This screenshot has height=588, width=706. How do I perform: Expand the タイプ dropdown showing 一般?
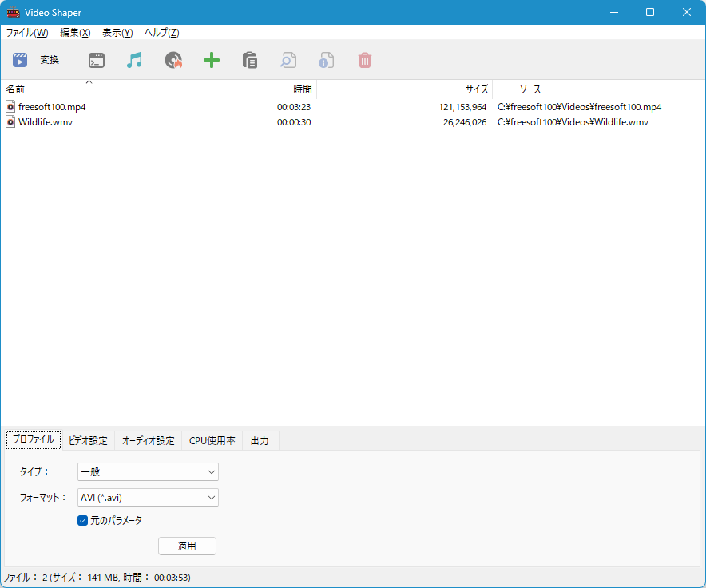[148, 471]
